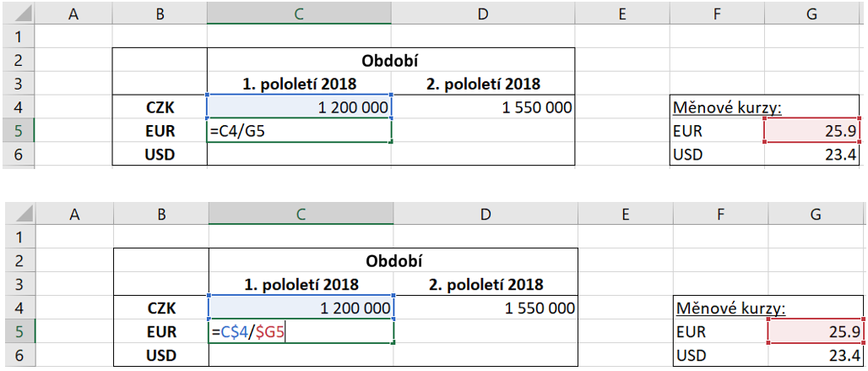The width and height of the screenshot is (868, 371).
Task: Select column A header in bottom spreadsheet
Action: click(74, 216)
